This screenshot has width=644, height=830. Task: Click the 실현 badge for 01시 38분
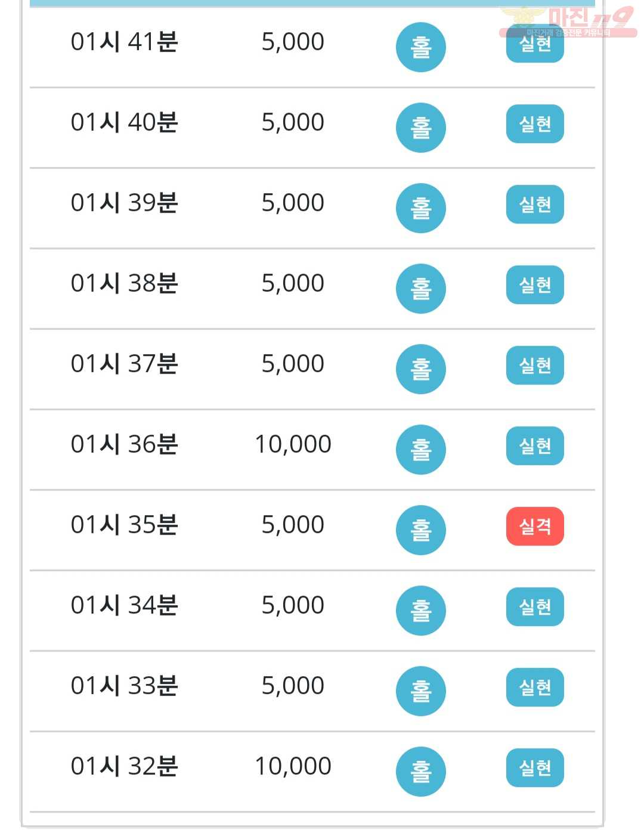(x=535, y=284)
